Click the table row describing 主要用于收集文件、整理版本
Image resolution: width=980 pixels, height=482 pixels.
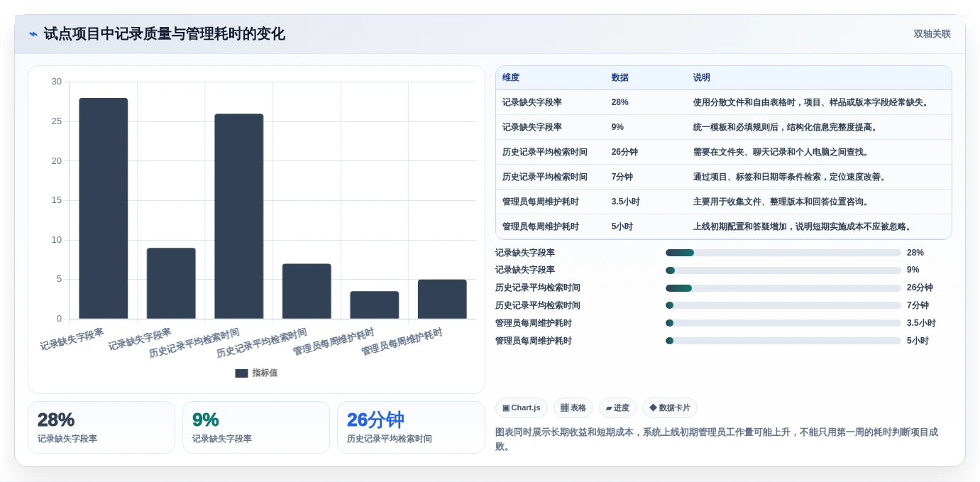tap(724, 202)
